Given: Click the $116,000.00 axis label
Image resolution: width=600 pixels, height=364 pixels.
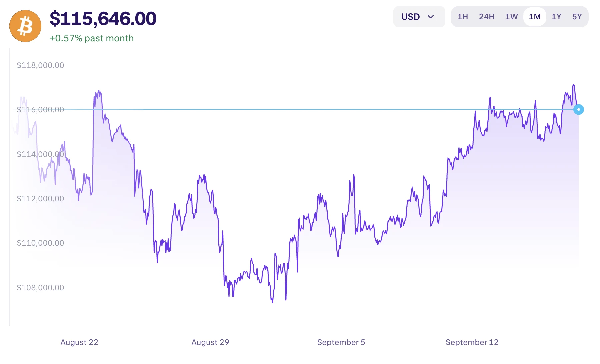Looking at the screenshot, I should (x=40, y=110).
